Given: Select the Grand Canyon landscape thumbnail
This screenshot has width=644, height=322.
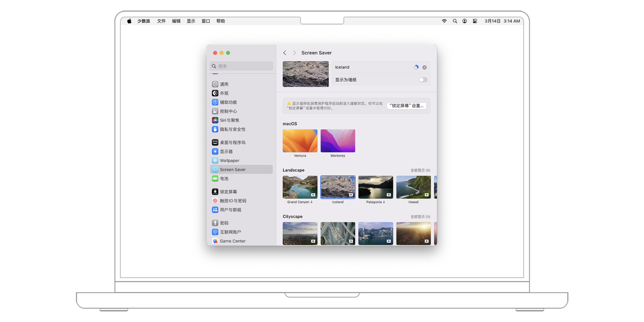Looking at the screenshot, I should (300, 187).
